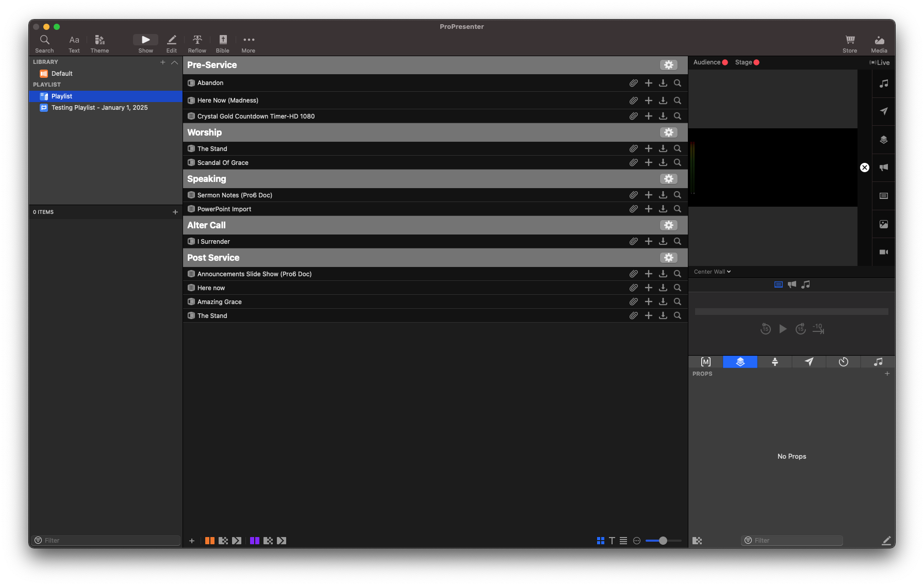This screenshot has width=924, height=586.
Task: Click the paperclip icon on Sermon Notes row
Action: coord(634,195)
